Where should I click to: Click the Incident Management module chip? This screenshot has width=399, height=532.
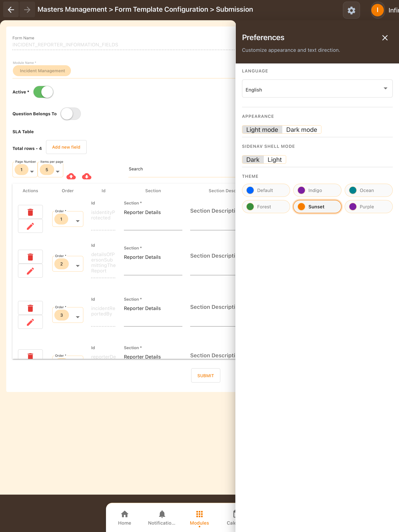click(x=42, y=71)
